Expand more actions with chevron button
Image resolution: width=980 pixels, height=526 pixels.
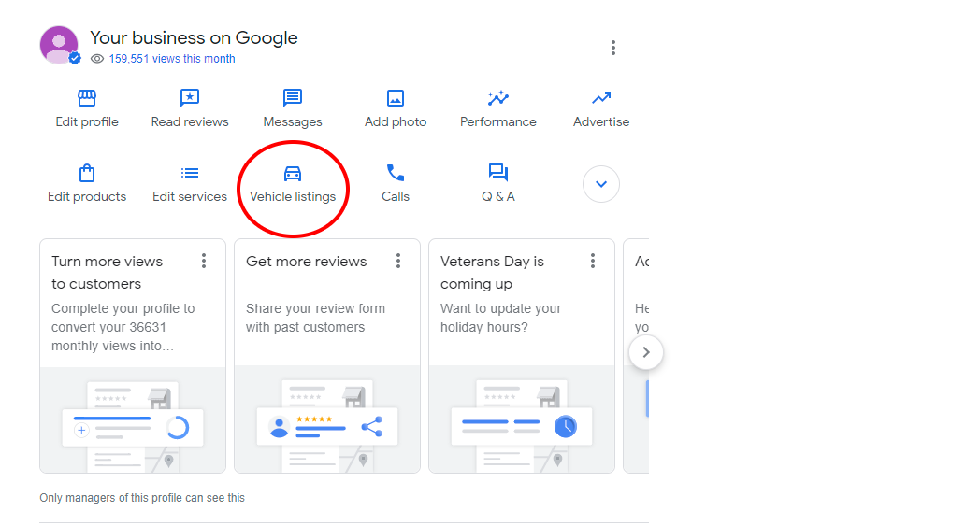coord(601,184)
